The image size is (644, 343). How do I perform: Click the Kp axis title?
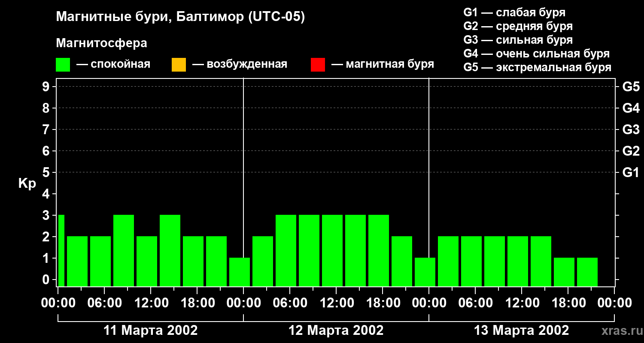click(x=27, y=184)
